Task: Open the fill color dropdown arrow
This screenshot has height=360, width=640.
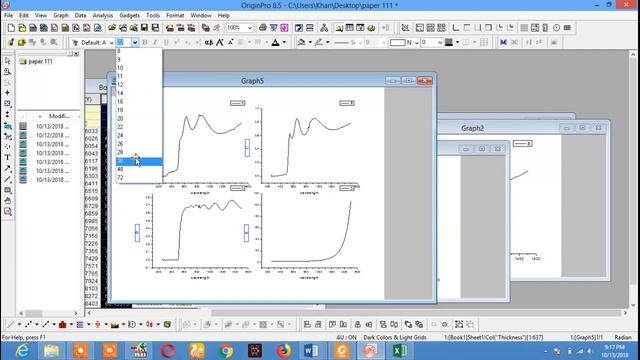Action: click(310, 42)
